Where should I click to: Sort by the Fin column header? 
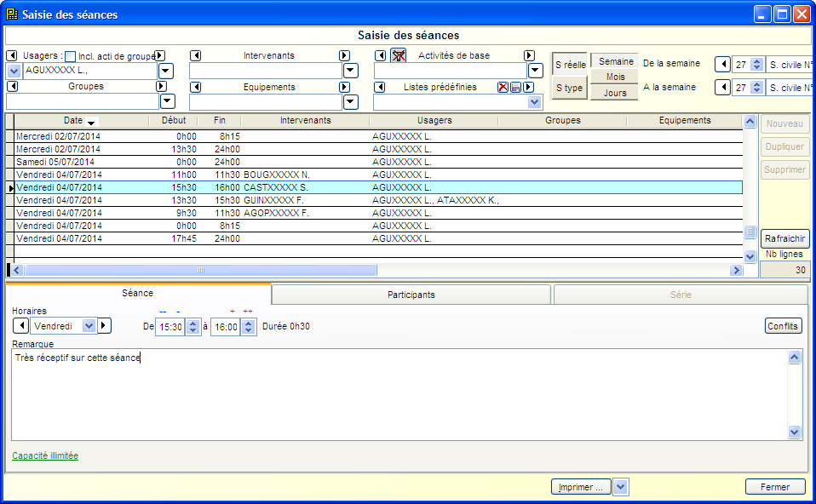220,120
